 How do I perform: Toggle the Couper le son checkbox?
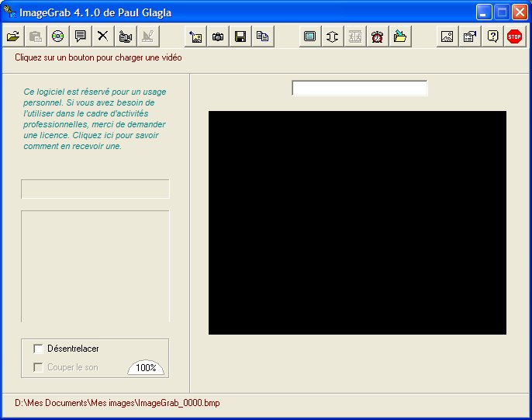point(38,367)
